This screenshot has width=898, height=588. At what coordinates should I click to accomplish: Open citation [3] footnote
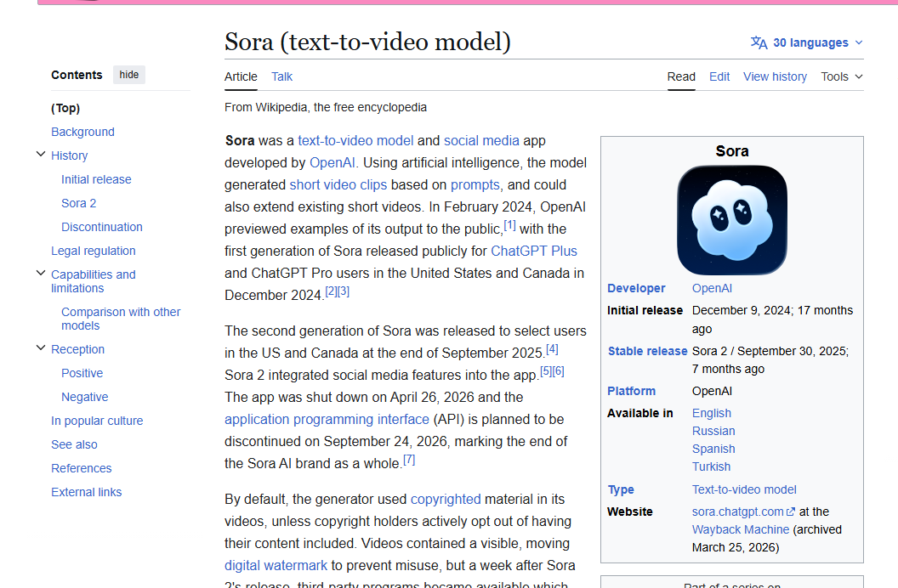click(x=343, y=291)
